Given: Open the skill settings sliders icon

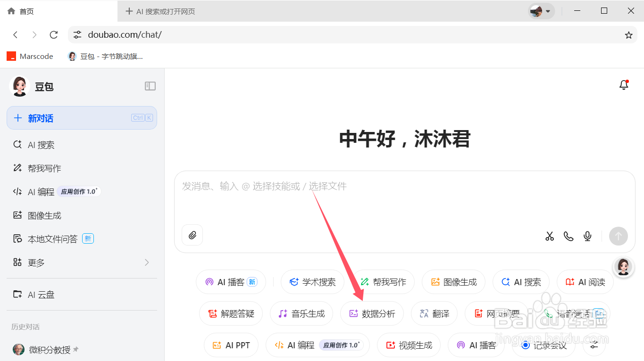Looking at the screenshot, I should pos(594,345).
